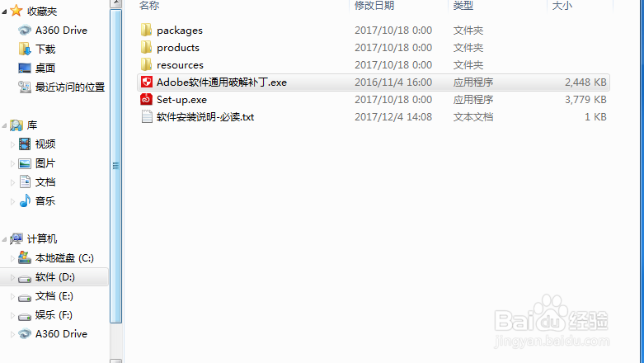Click the navigation pane vertical scrollbar
The image size is (644, 363).
[x=115, y=167]
